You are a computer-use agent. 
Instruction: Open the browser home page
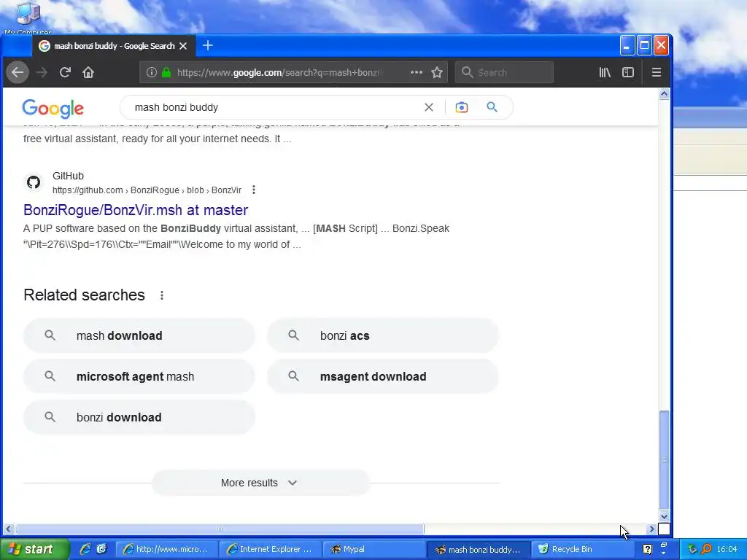pos(88,72)
